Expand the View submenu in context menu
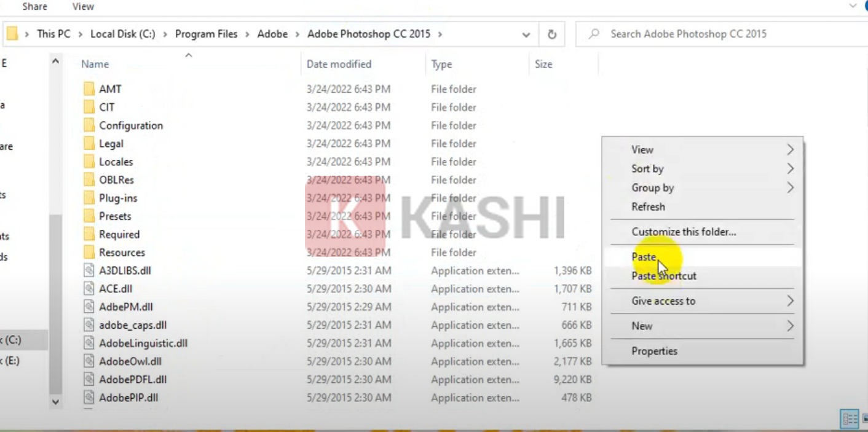 tap(790, 150)
